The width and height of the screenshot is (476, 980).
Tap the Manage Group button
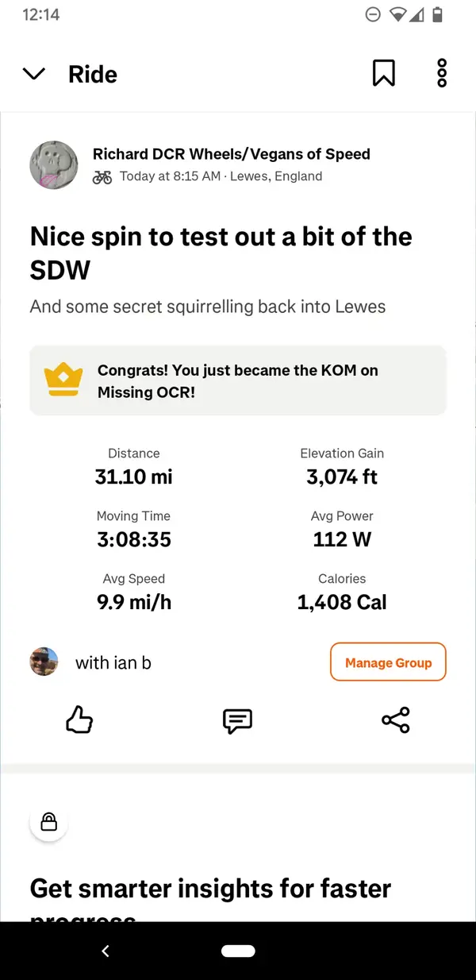(388, 662)
